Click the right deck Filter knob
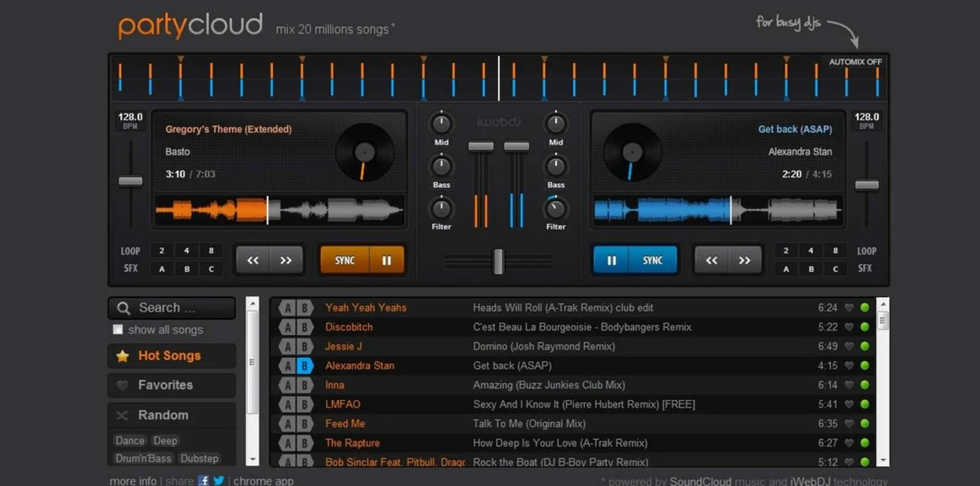 (556, 208)
